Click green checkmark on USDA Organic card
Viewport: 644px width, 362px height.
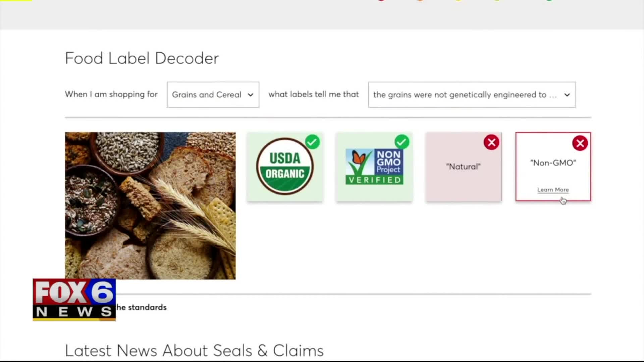click(x=312, y=142)
